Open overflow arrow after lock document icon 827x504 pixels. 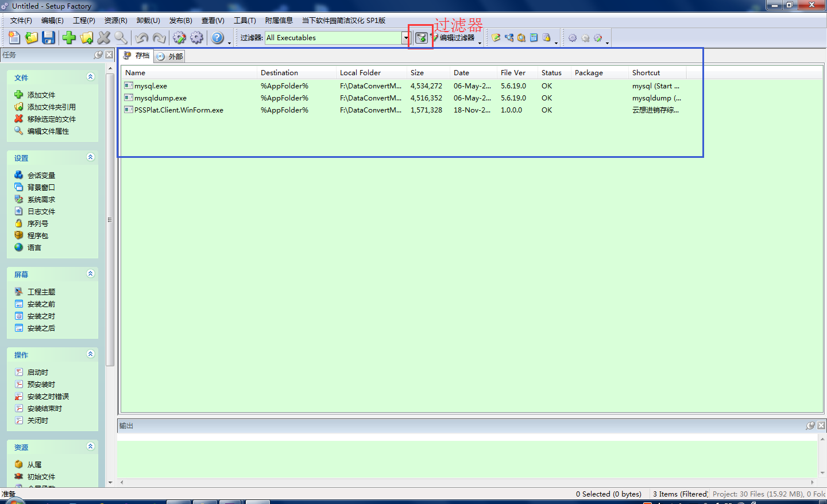pos(557,42)
